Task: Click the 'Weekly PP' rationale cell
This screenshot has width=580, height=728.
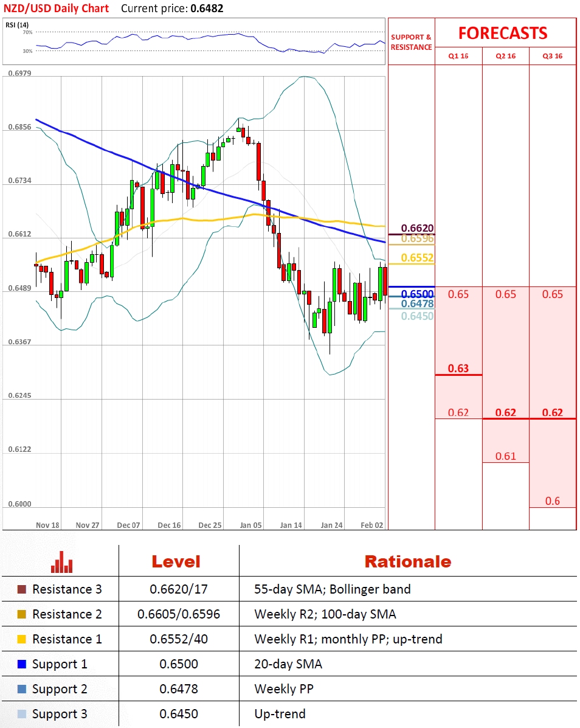Action: [284, 690]
